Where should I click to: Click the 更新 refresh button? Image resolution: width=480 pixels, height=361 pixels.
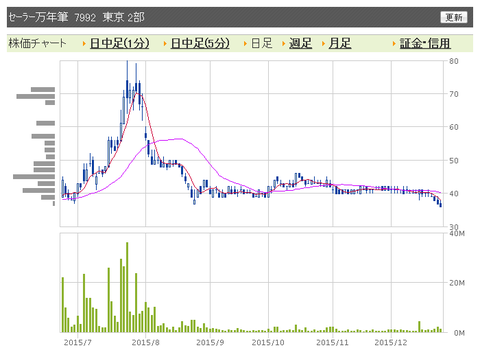(x=454, y=17)
